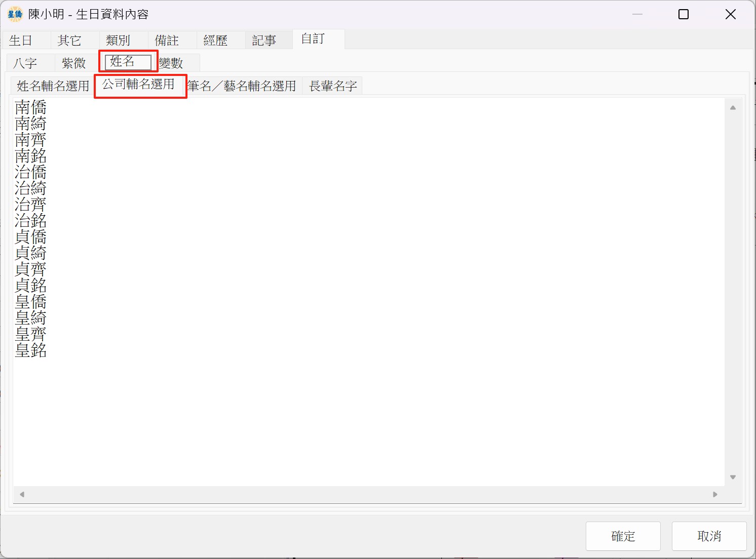Click the app icon in the title bar

coord(15,14)
